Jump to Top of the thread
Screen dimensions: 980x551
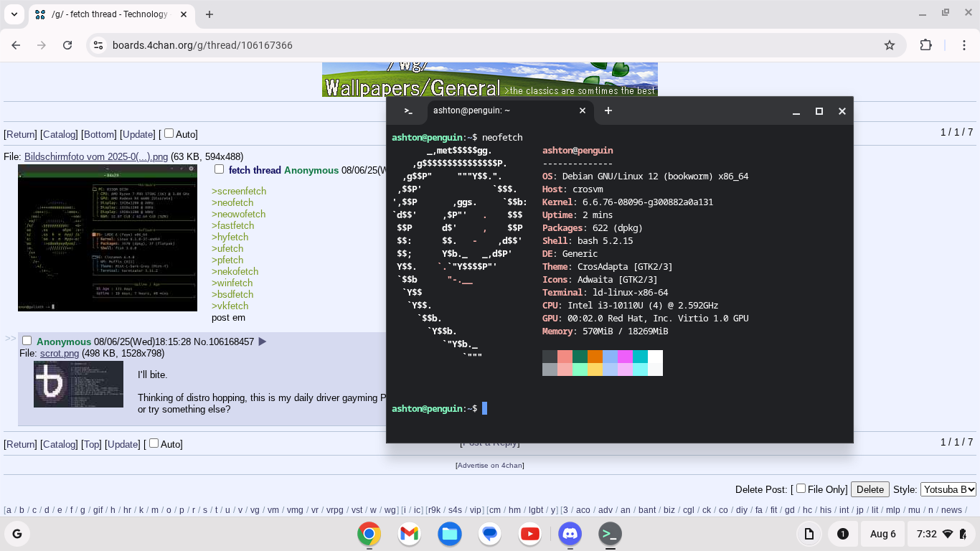pyautogui.click(x=92, y=444)
